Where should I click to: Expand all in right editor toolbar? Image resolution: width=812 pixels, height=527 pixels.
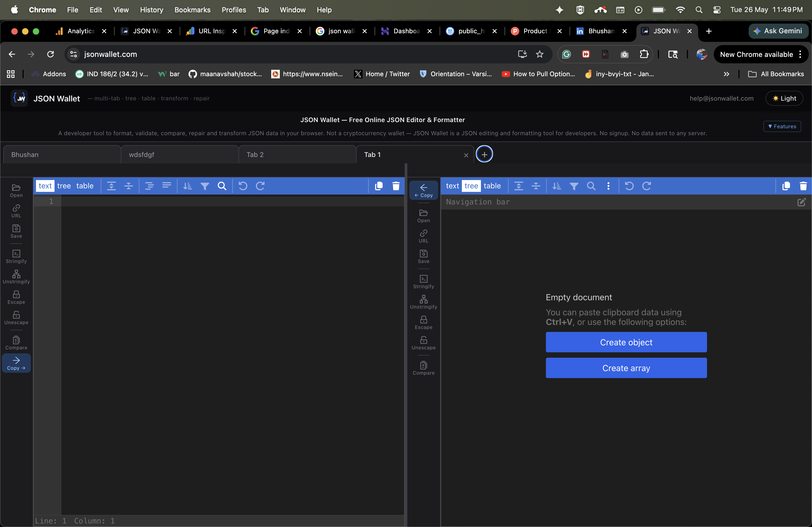tap(519, 186)
